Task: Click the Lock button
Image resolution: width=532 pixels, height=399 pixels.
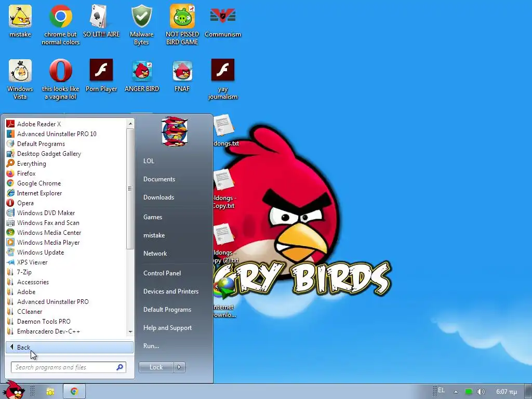Action: pos(156,367)
